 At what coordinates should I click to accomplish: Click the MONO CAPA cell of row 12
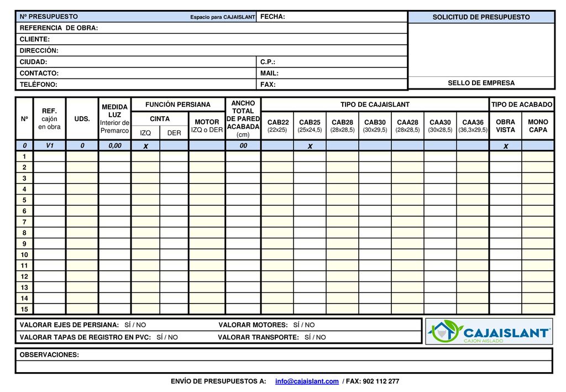tap(538, 276)
